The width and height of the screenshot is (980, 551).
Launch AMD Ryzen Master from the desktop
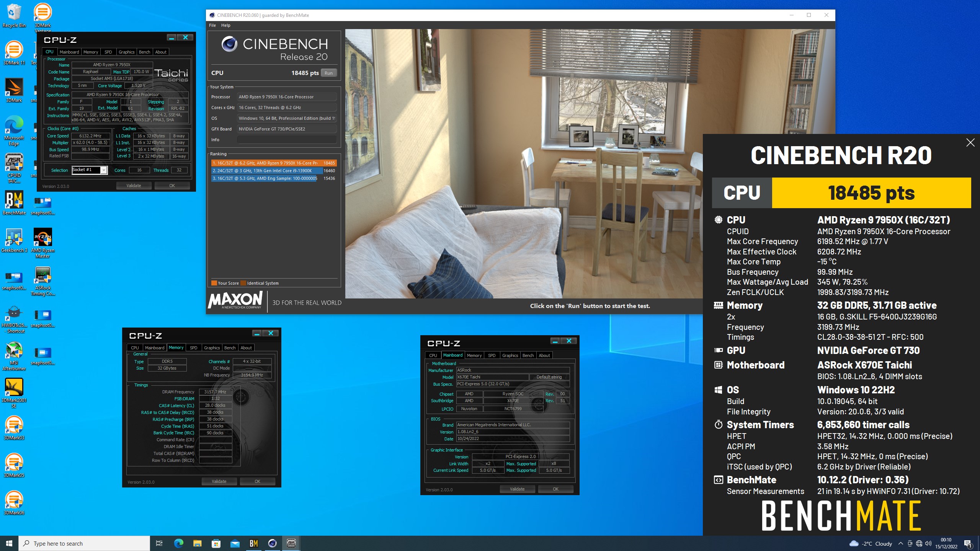coord(42,243)
